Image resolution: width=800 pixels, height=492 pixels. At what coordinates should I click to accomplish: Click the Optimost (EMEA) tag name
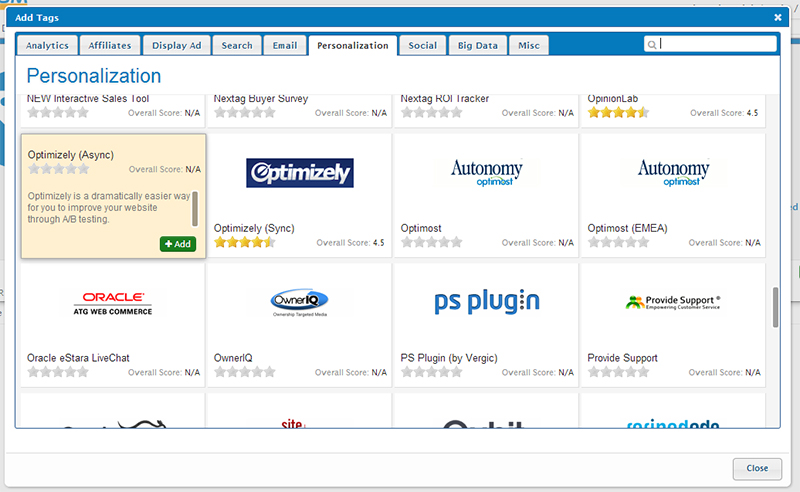pos(627,228)
